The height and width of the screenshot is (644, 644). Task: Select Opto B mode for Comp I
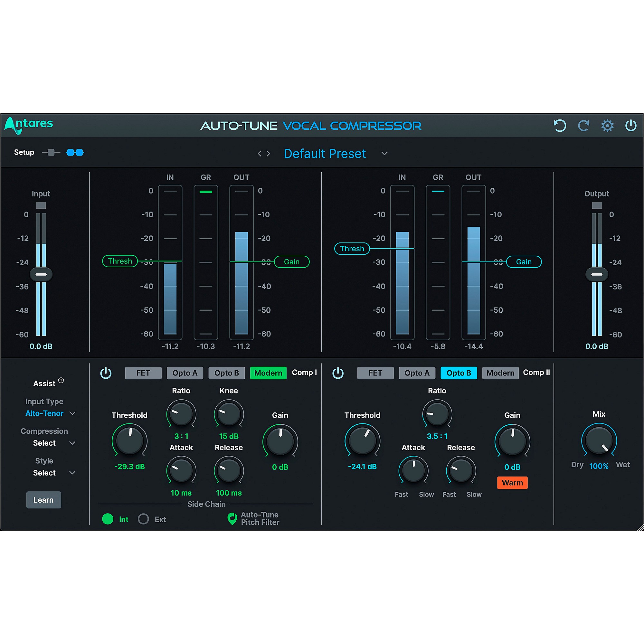tap(227, 373)
